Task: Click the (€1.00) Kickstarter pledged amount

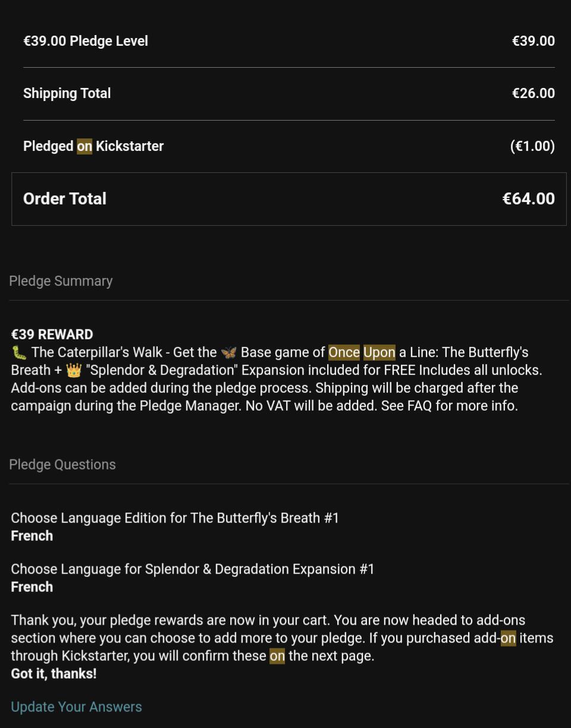Action: pos(532,146)
